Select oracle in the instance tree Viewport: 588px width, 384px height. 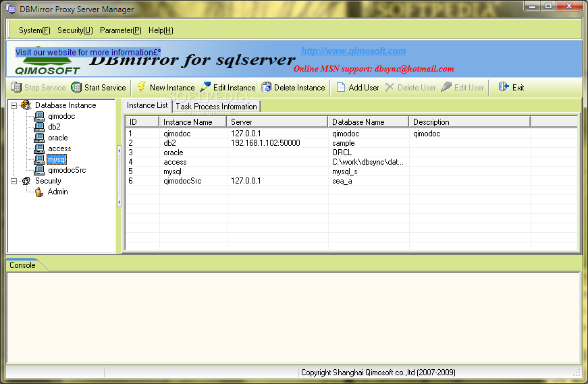click(58, 138)
